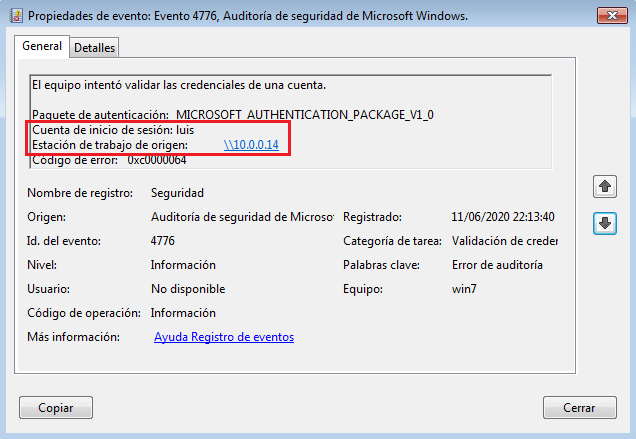
Task: Click the registered date 11/06/2020 22:13:40
Action: (x=503, y=217)
